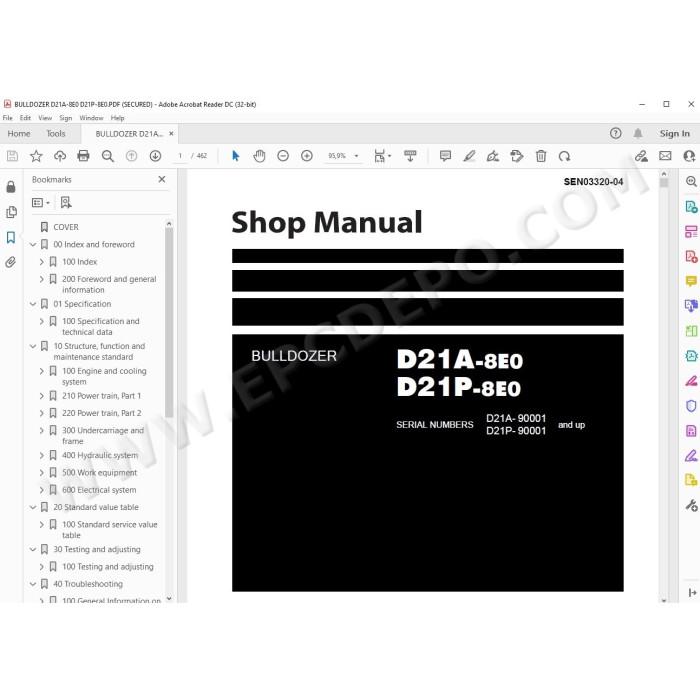This screenshot has width=700, height=700.
Task: Click the document vertical scrollbar thumb
Action: [664, 183]
